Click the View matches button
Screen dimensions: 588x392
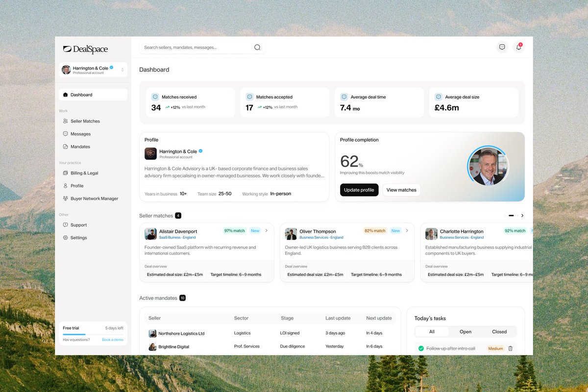[x=401, y=190]
